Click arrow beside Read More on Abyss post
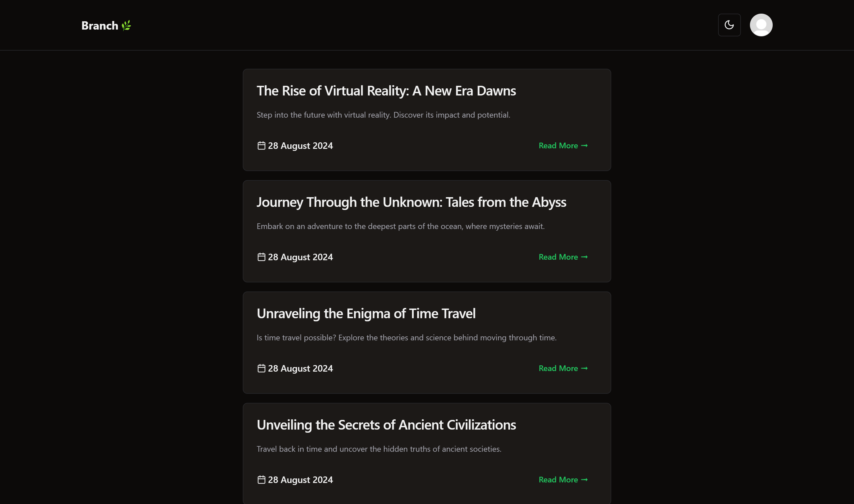This screenshot has height=504, width=854. click(x=584, y=257)
